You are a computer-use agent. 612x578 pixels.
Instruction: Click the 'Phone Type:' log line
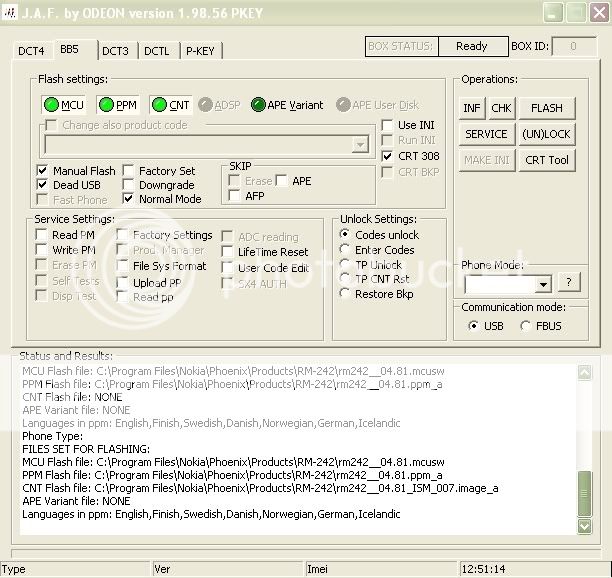point(53,436)
